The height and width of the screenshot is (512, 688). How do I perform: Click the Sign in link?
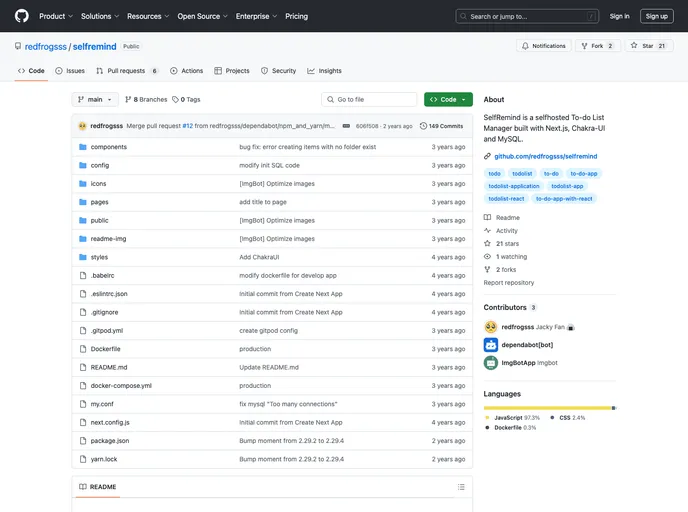click(619, 16)
